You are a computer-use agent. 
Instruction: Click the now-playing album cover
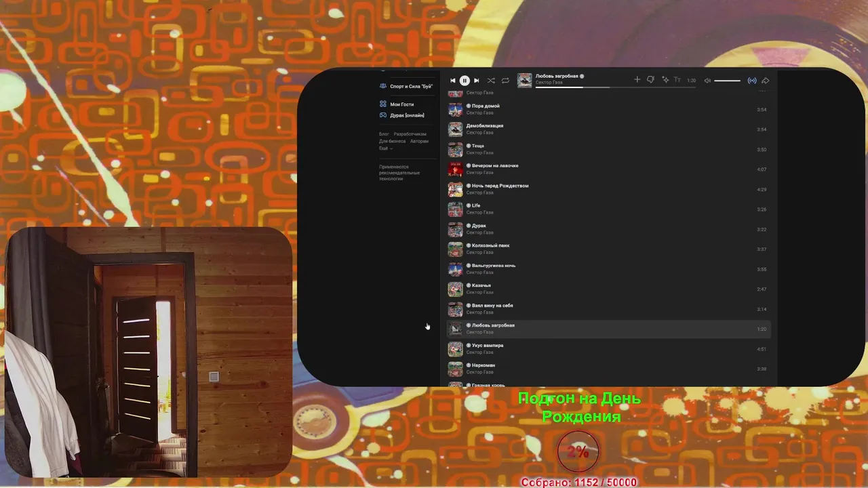[x=525, y=81]
